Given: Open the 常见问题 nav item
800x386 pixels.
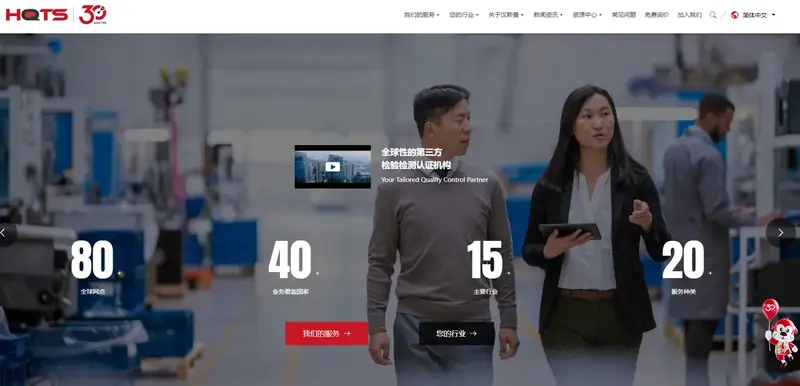Looking at the screenshot, I should [623, 15].
